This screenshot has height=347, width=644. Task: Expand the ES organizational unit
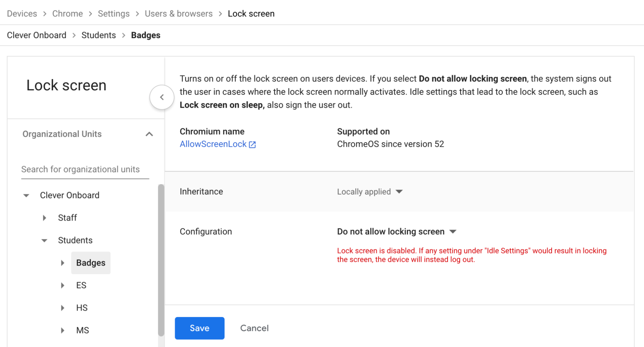(x=62, y=285)
